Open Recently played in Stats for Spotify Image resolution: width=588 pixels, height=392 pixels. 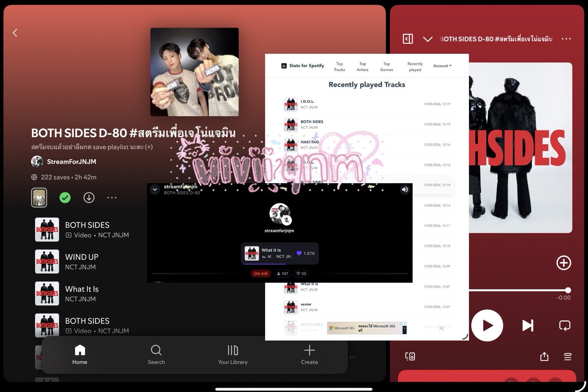pyautogui.click(x=415, y=67)
